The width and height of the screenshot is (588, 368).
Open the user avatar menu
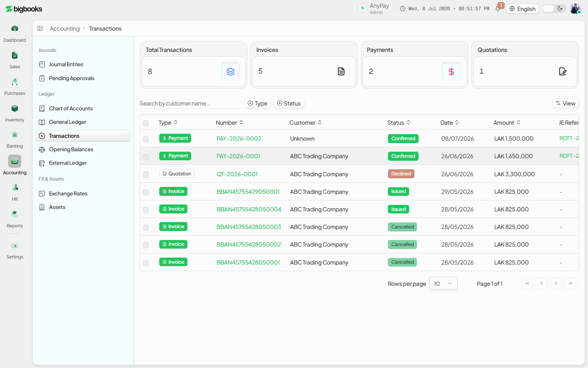pyautogui.click(x=575, y=9)
